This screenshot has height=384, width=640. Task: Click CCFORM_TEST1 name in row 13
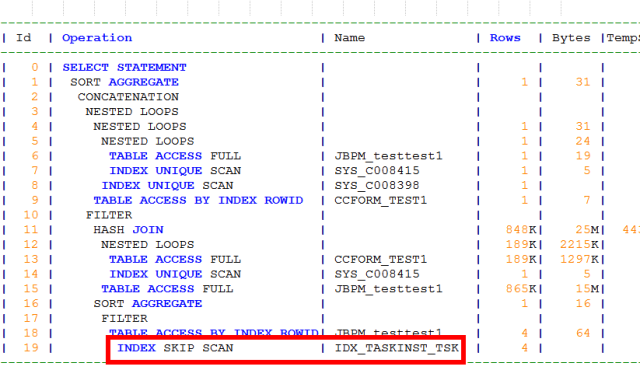pos(380,260)
